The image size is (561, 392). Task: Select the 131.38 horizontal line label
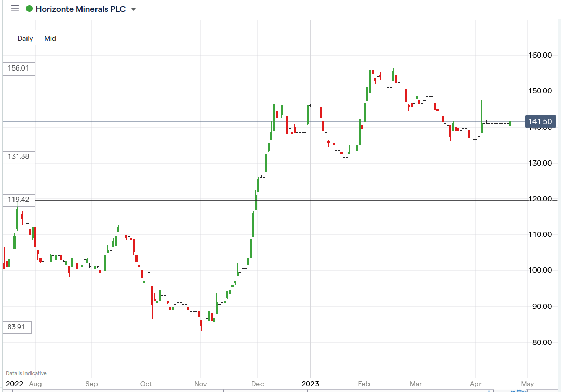[19, 157]
